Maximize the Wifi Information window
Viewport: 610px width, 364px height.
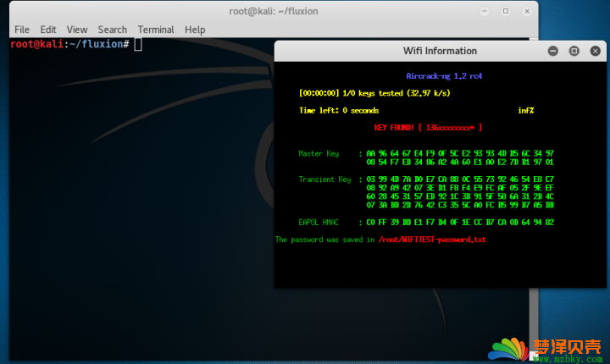[x=574, y=51]
